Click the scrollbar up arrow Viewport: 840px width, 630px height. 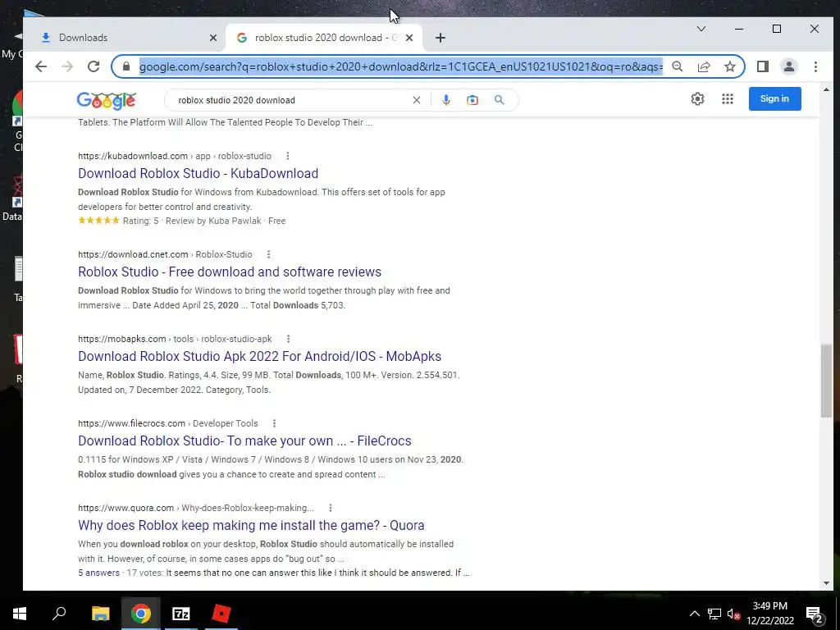click(x=825, y=90)
